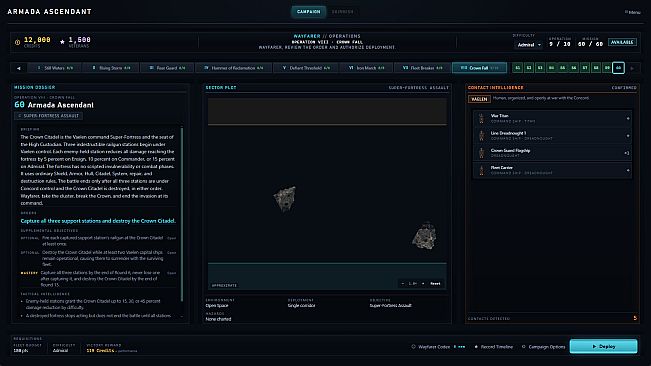Open Campaign Options
Screen dimensions: 651x366
click(x=543, y=346)
